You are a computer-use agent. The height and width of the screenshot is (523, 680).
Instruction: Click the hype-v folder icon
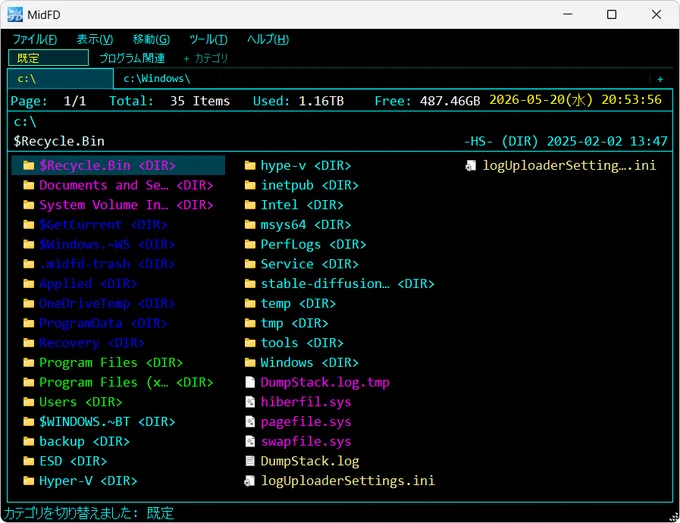click(250, 166)
